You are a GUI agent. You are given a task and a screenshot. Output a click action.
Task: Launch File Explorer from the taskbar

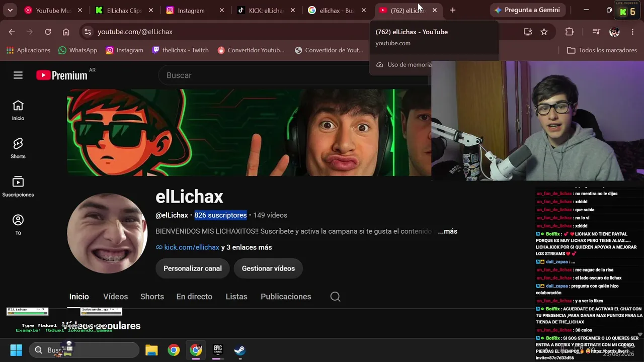[151, 350]
